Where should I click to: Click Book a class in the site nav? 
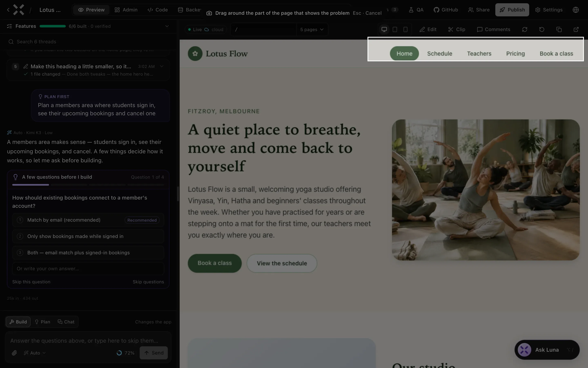556,54
